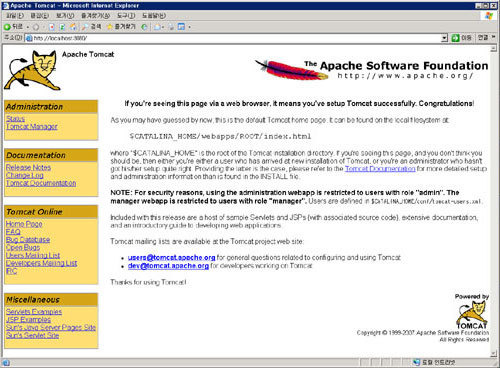Click the Print icon in the toolbar
Image resolution: width=500 pixels, height=368 pixels.
coord(171,27)
